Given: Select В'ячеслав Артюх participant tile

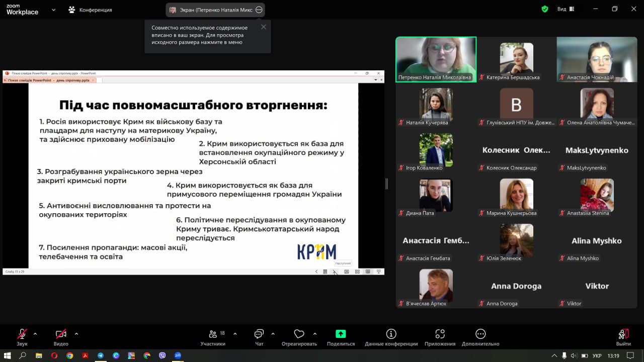Looking at the screenshot, I should coord(436,286).
